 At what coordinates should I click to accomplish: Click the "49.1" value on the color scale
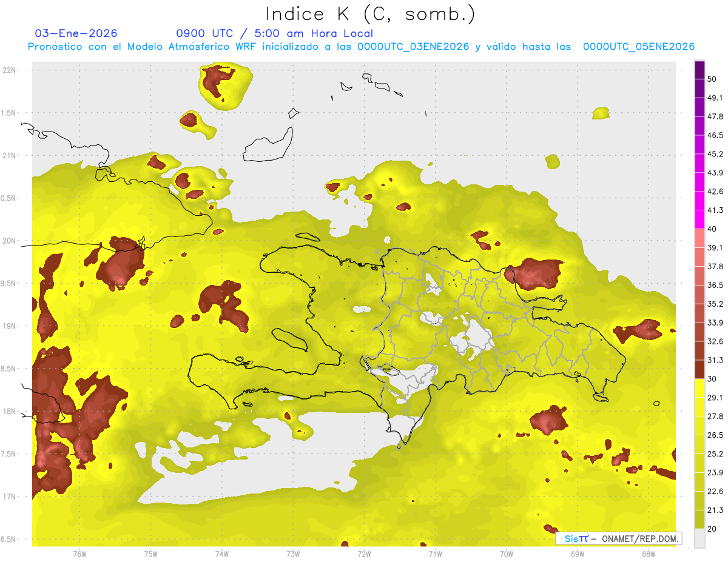pyautogui.click(x=715, y=98)
